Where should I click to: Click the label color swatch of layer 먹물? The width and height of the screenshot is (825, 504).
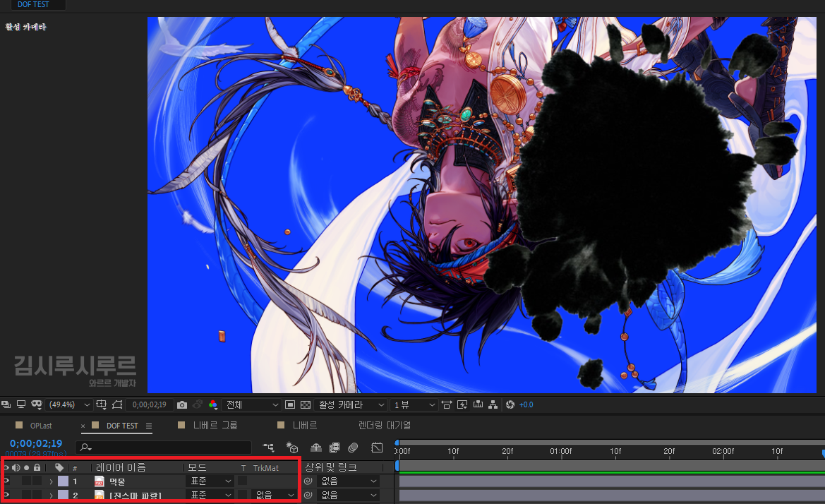pyautogui.click(x=63, y=481)
